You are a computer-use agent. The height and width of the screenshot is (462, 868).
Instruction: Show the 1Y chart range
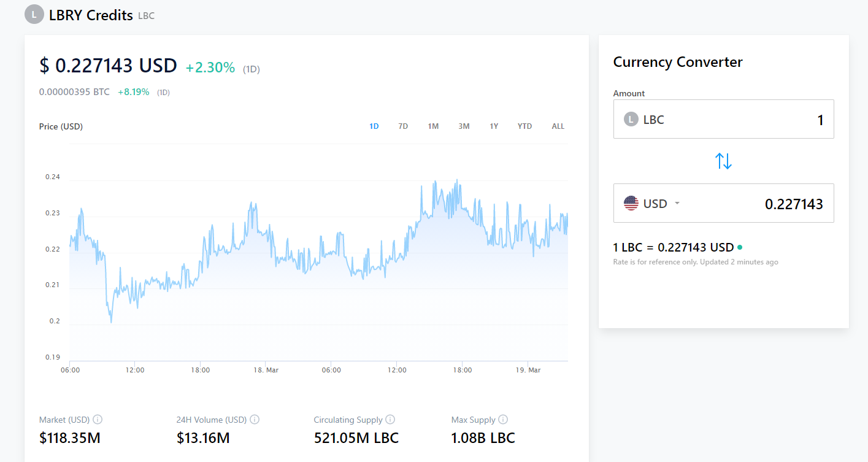pos(494,126)
